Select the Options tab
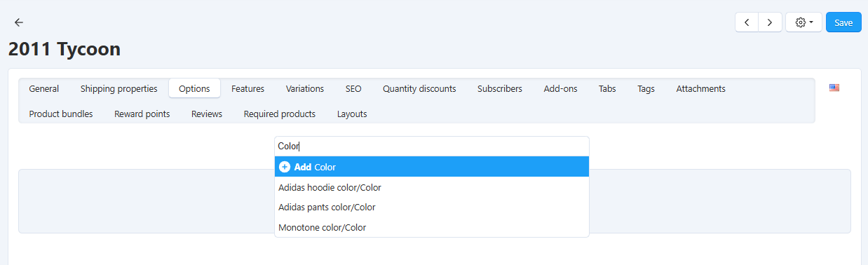The height and width of the screenshot is (265, 868). click(x=194, y=88)
